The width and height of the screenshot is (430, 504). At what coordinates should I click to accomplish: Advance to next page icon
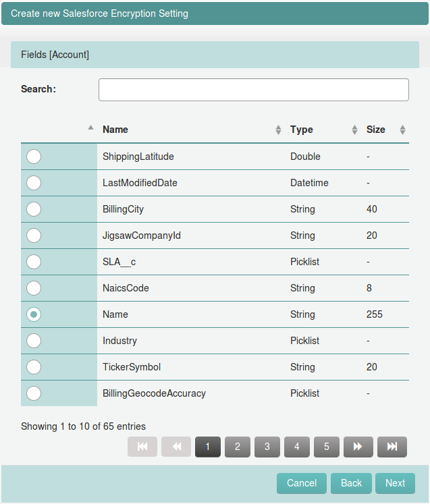(358, 447)
